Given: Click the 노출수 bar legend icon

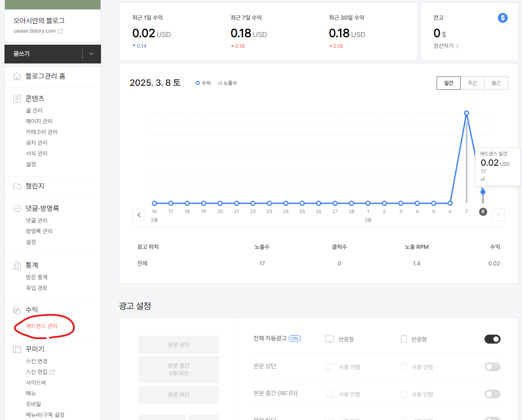Looking at the screenshot, I should 220,83.
